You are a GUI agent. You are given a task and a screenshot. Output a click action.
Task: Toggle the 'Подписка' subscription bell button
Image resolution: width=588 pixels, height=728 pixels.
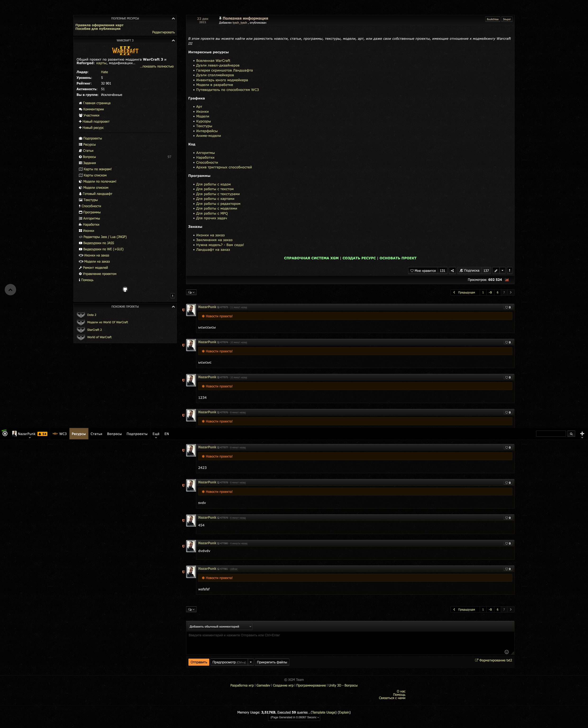469,270
